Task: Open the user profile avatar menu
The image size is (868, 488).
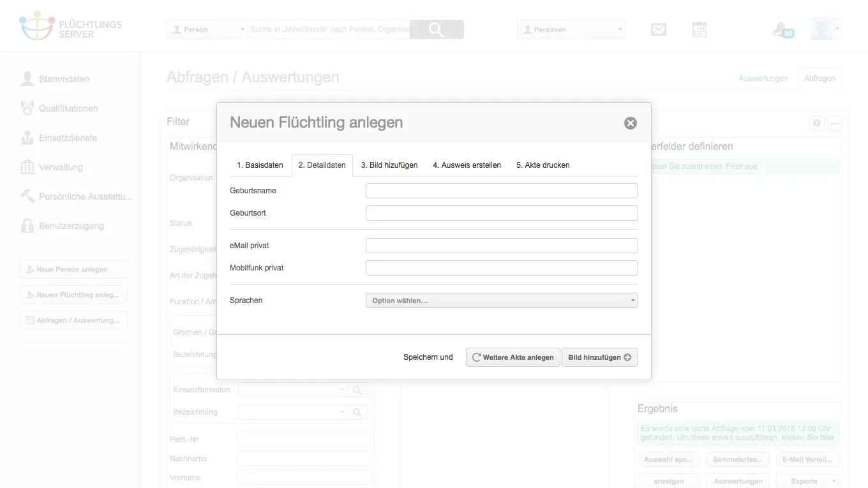Action: (825, 29)
